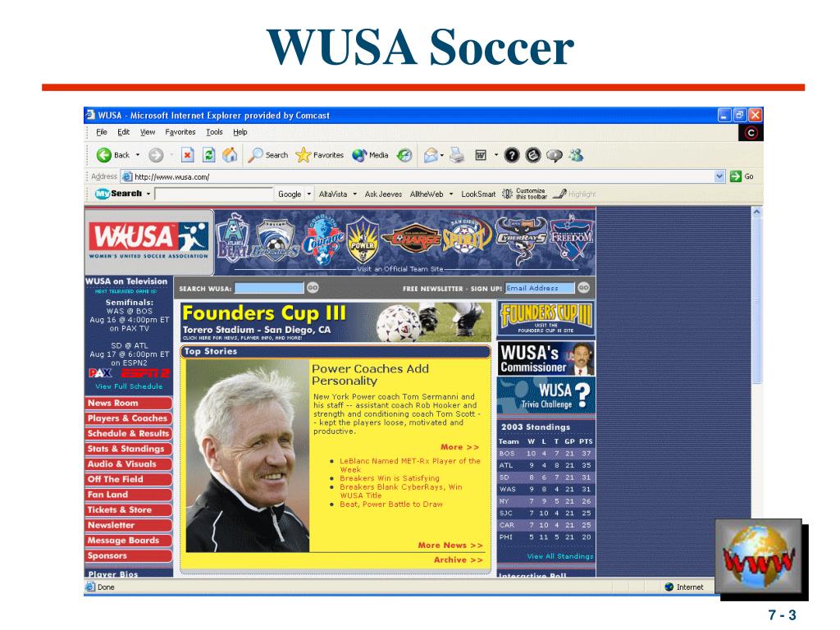The width and height of the screenshot is (840, 630).
Task: Click the CyberRays team logo
Action: [521, 240]
